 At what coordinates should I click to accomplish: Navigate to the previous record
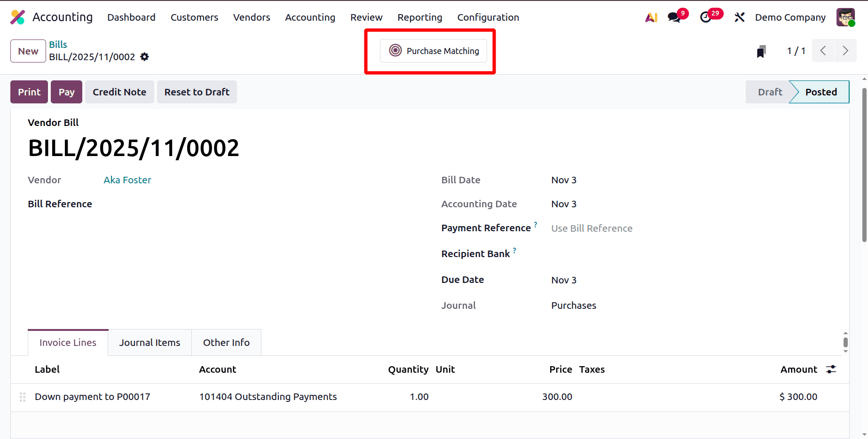(x=822, y=50)
